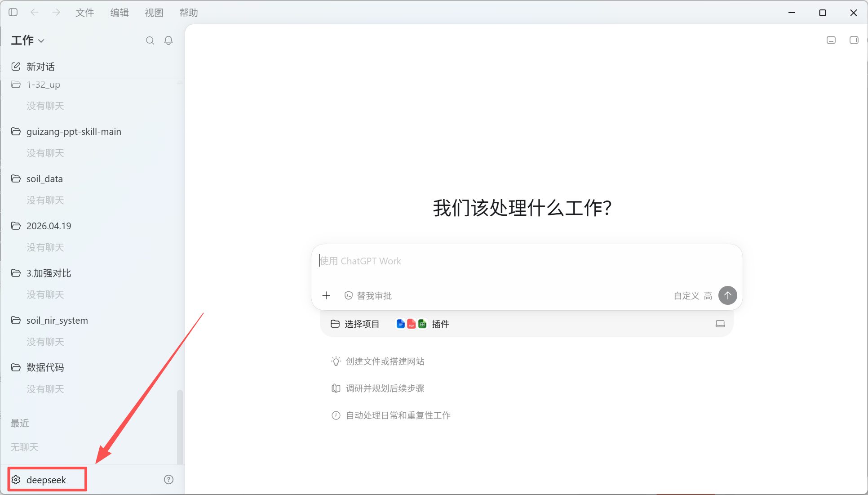Go back with the left arrow
Viewport: 868px width, 495px height.
click(35, 12)
